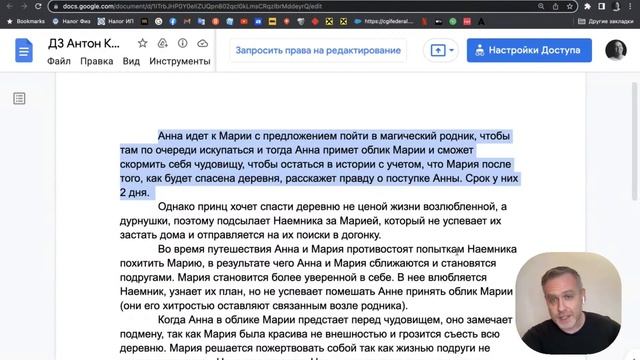
Task: Click the zoom magnifier icon in address bar
Action: [541, 6]
